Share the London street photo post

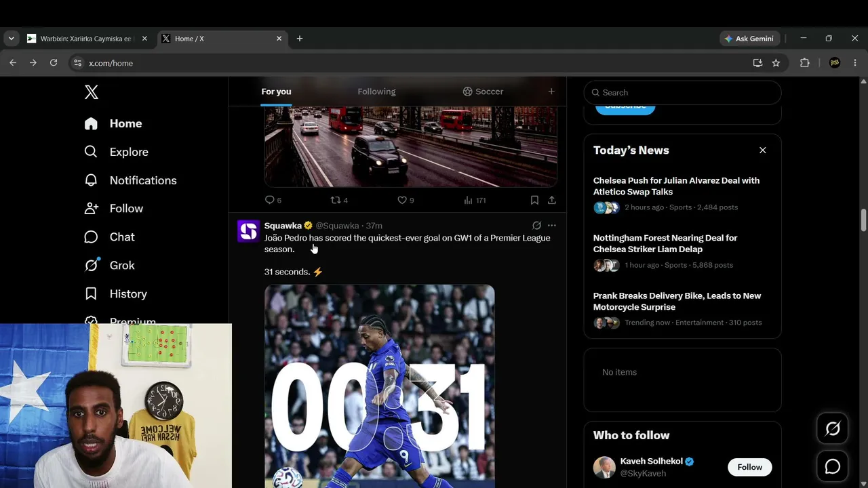coord(552,200)
